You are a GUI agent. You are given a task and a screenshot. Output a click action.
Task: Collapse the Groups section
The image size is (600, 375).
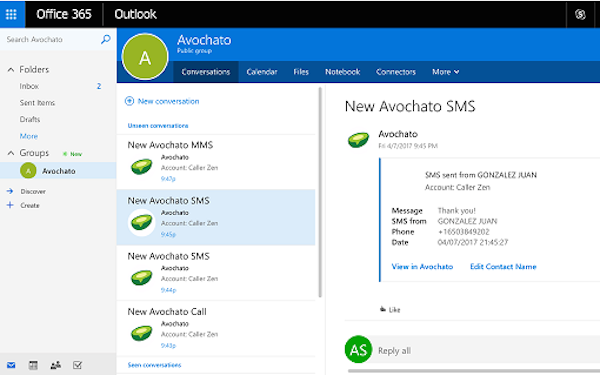click(11, 153)
